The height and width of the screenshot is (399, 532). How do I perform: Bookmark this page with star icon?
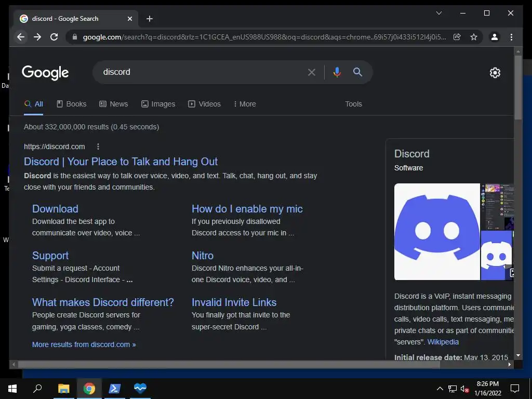[474, 37]
